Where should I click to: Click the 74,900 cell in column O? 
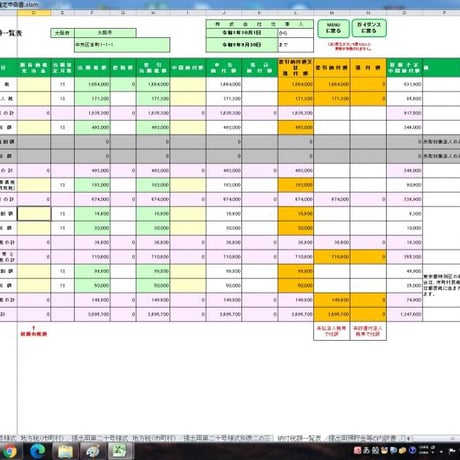404,300
